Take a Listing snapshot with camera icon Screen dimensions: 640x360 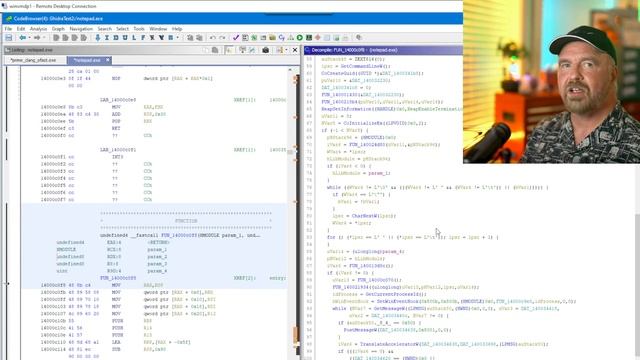pos(266,50)
